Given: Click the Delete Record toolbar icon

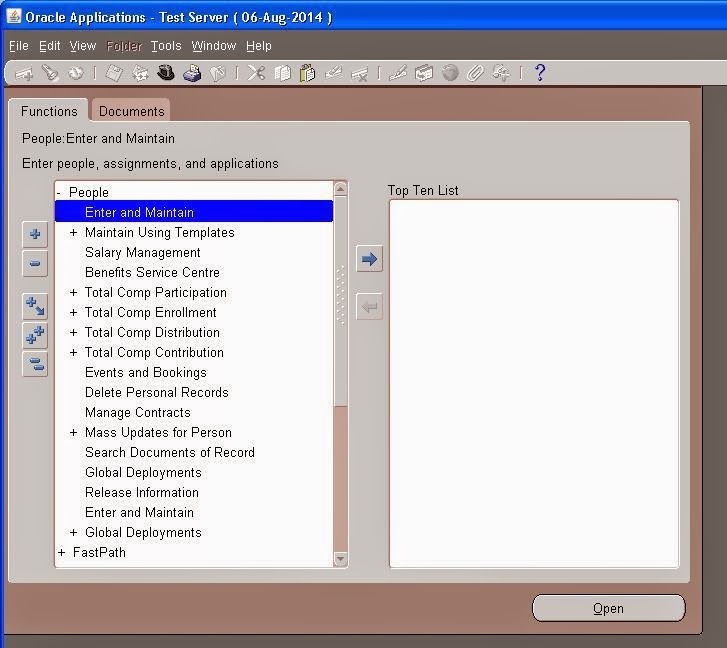Looking at the screenshot, I should [x=359, y=73].
